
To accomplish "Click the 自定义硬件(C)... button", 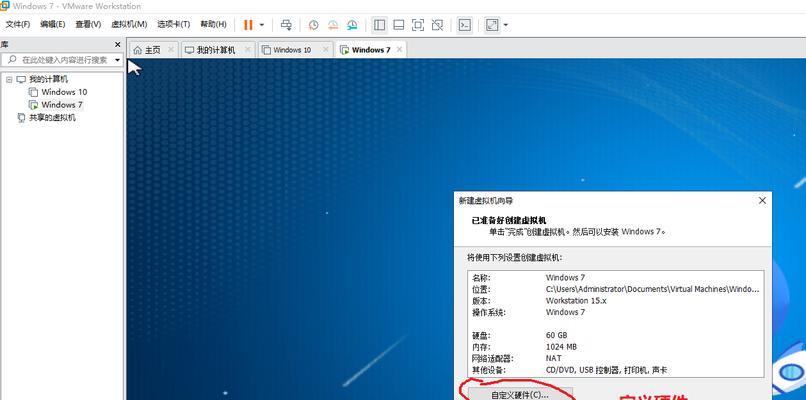I will (x=520, y=395).
